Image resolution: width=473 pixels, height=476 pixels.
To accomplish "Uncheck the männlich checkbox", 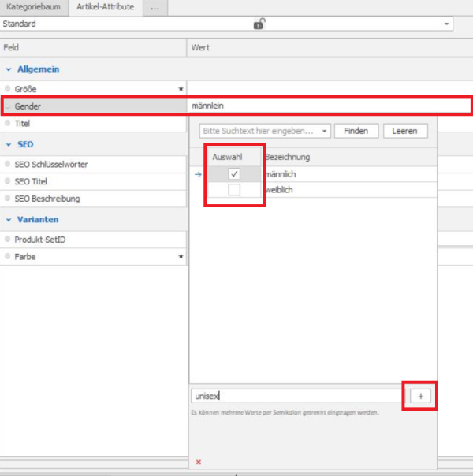I will point(234,174).
